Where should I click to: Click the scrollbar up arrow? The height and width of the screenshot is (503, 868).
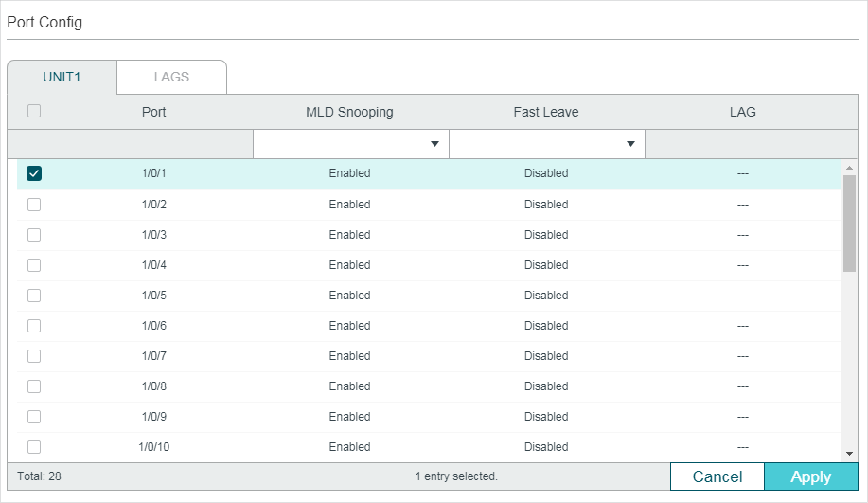tap(849, 167)
